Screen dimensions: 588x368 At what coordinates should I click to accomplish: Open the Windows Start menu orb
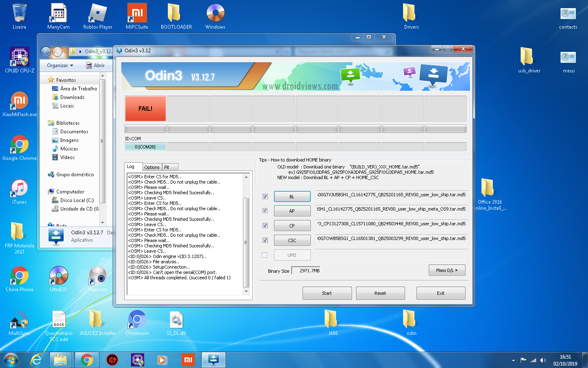click(x=11, y=360)
